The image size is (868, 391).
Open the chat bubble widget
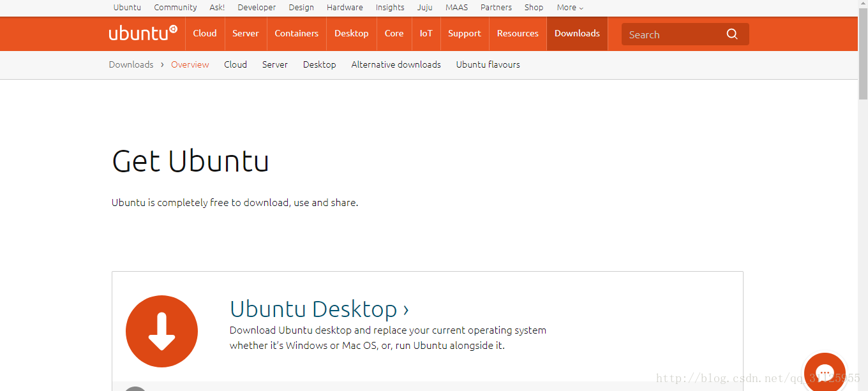[x=825, y=373]
